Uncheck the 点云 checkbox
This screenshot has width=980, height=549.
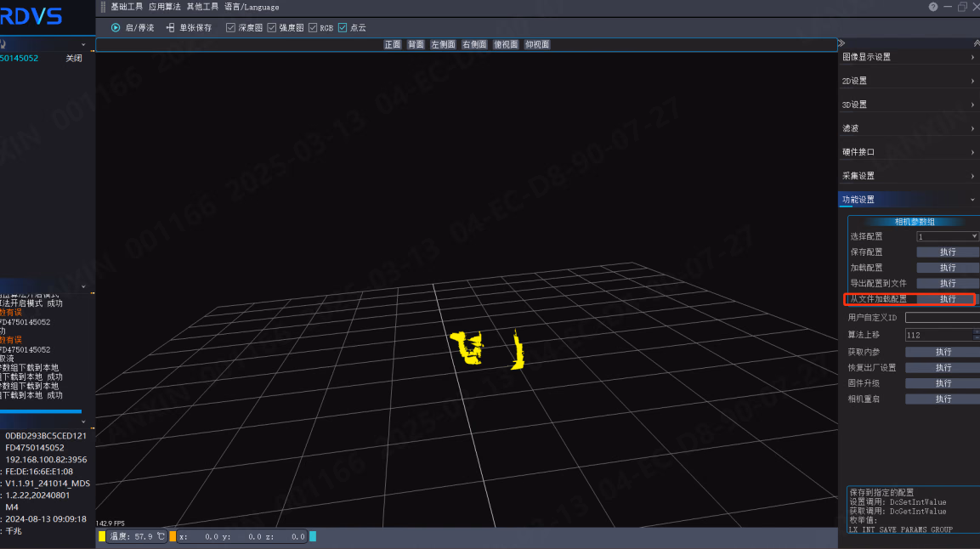click(343, 27)
